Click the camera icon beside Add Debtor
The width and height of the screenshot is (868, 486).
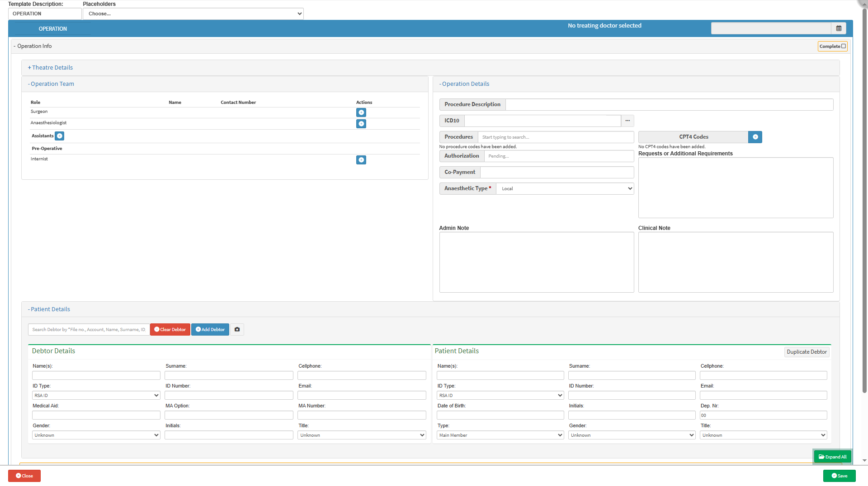[x=237, y=330]
